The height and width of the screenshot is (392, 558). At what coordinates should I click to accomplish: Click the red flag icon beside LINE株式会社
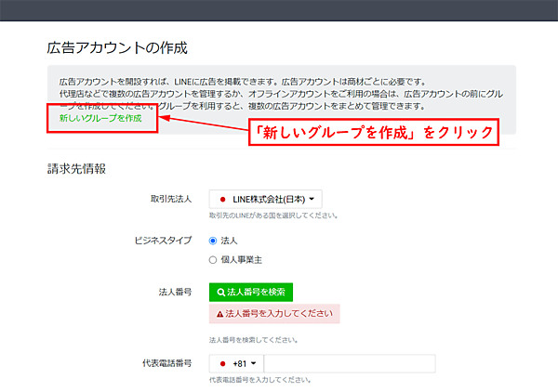(x=223, y=199)
